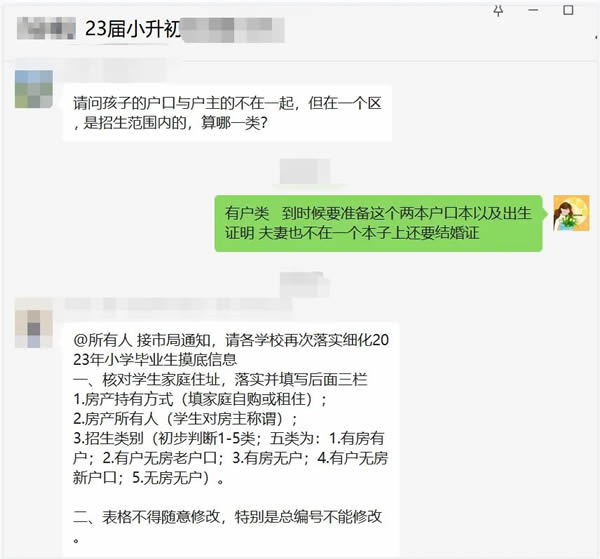The image size is (600, 559).
Task: Click blurred sender name above @所有人 notice
Action: (x=178, y=306)
